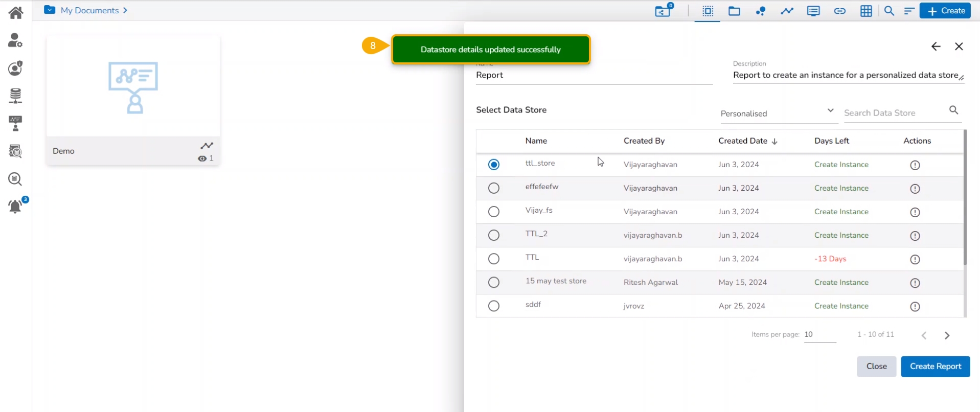Expand the My Documents breadcrumb chevron
Viewport: 980px width, 412px height.
click(x=125, y=10)
